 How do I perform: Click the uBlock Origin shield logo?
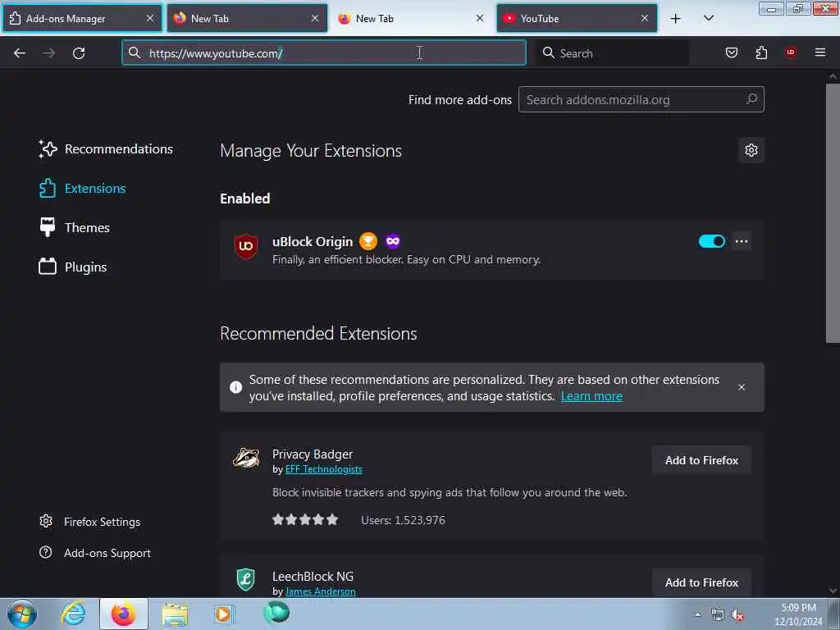point(246,246)
